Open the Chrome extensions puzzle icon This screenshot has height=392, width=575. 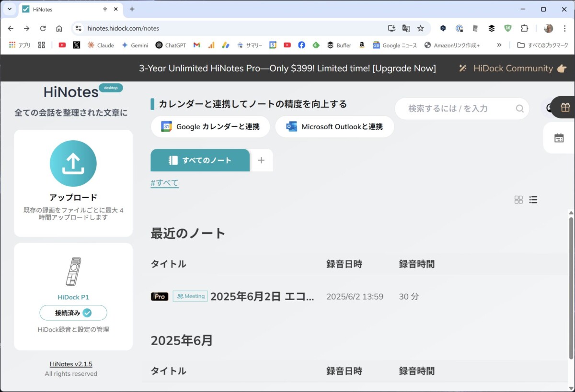[x=524, y=28]
